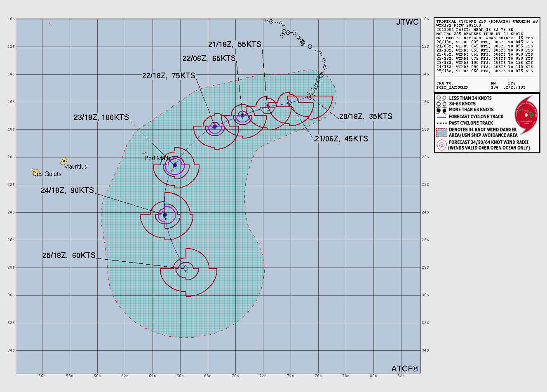Click the 34 knot danger area legend swatch
Image resolution: width=547 pixels, height=392 pixels.
(x=441, y=132)
